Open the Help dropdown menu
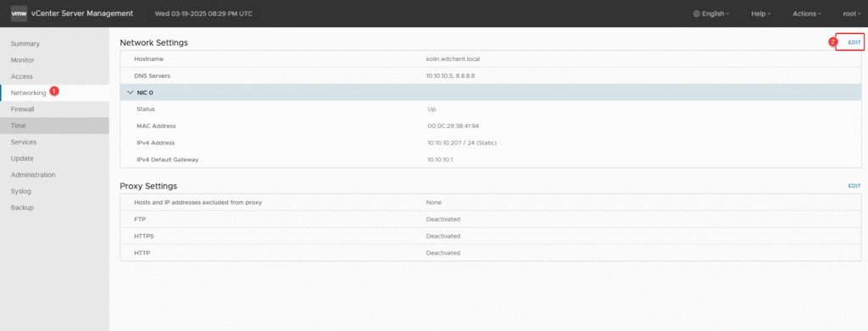The width and height of the screenshot is (868, 331). click(761, 14)
